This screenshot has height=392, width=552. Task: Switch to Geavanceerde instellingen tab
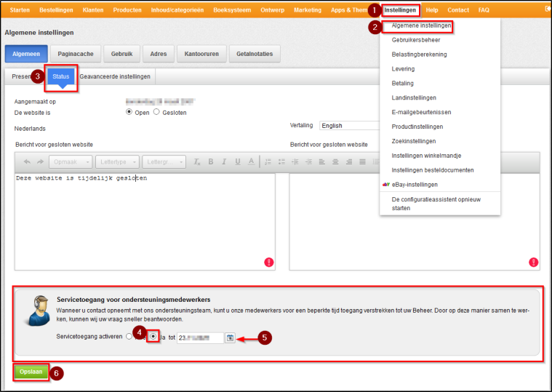(x=115, y=76)
